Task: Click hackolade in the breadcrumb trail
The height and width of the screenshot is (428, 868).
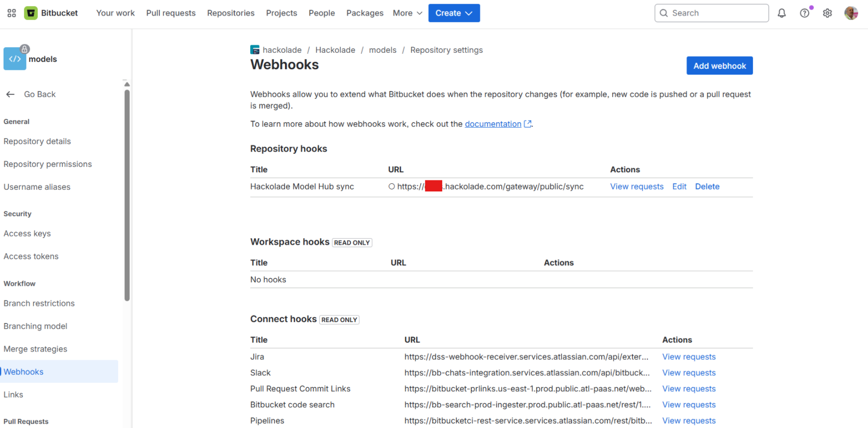Action: tap(282, 50)
